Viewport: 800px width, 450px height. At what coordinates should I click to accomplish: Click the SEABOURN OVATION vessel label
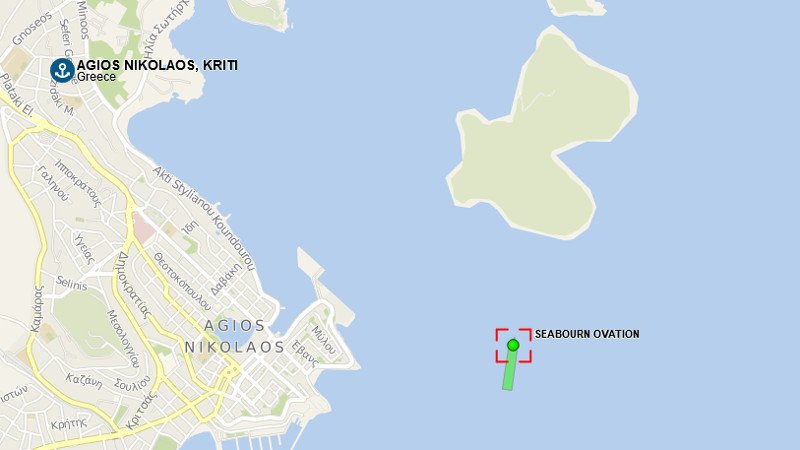(587, 334)
